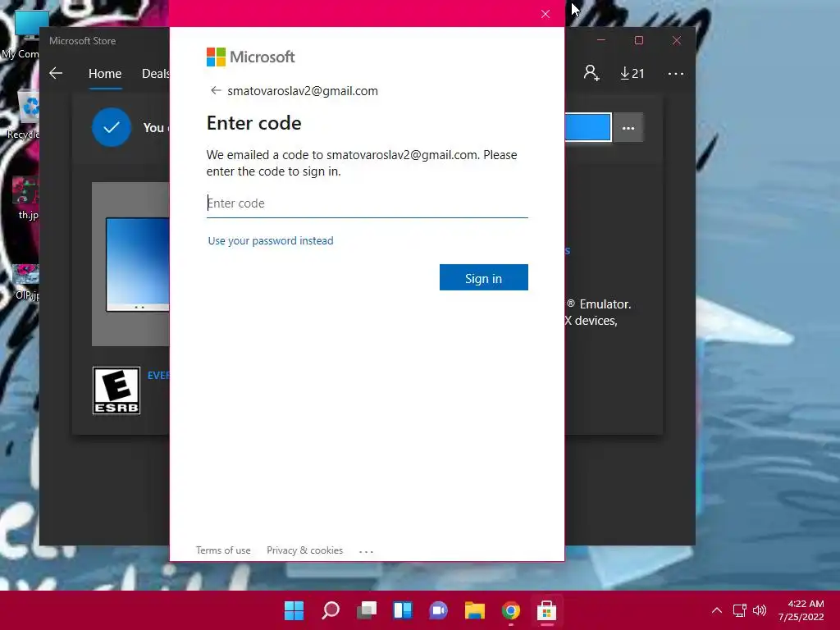Click the Microsoft logo in dialog
840x630 pixels.
251,57
